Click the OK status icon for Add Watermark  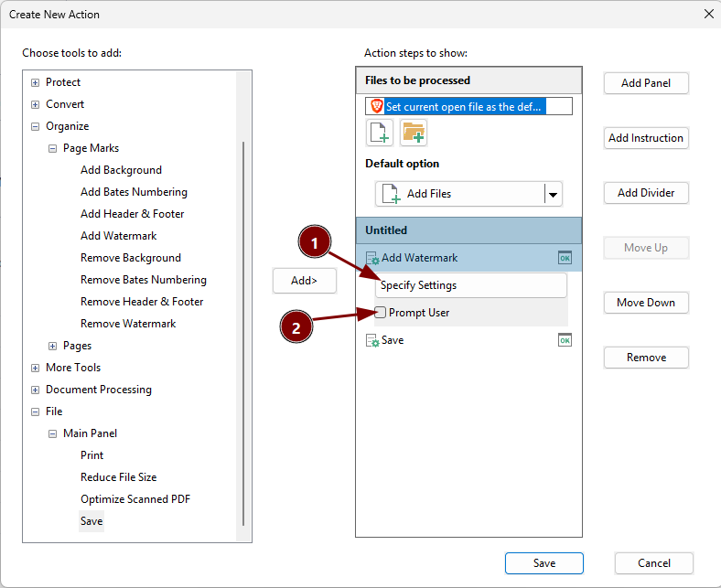[565, 258]
